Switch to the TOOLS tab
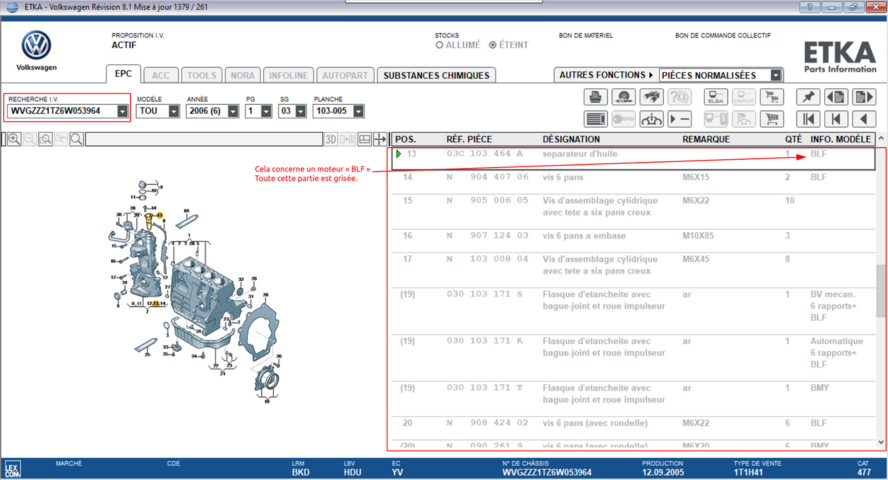Image resolution: width=888 pixels, height=480 pixels. pos(202,75)
